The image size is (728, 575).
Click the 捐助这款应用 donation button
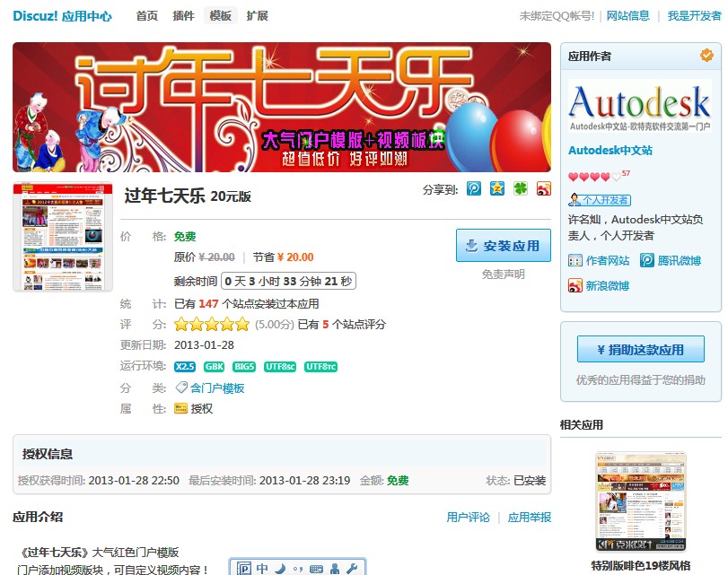[642, 348]
